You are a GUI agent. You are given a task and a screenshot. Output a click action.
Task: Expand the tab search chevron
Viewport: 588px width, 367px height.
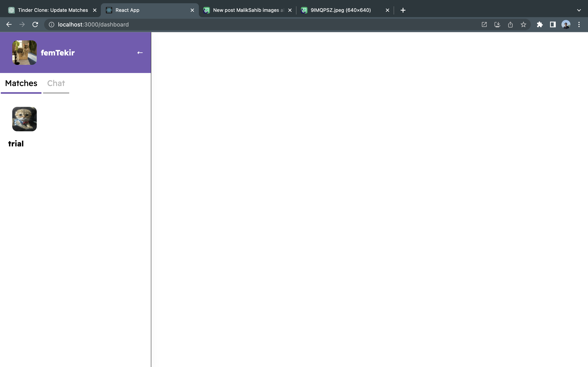pyautogui.click(x=579, y=10)
